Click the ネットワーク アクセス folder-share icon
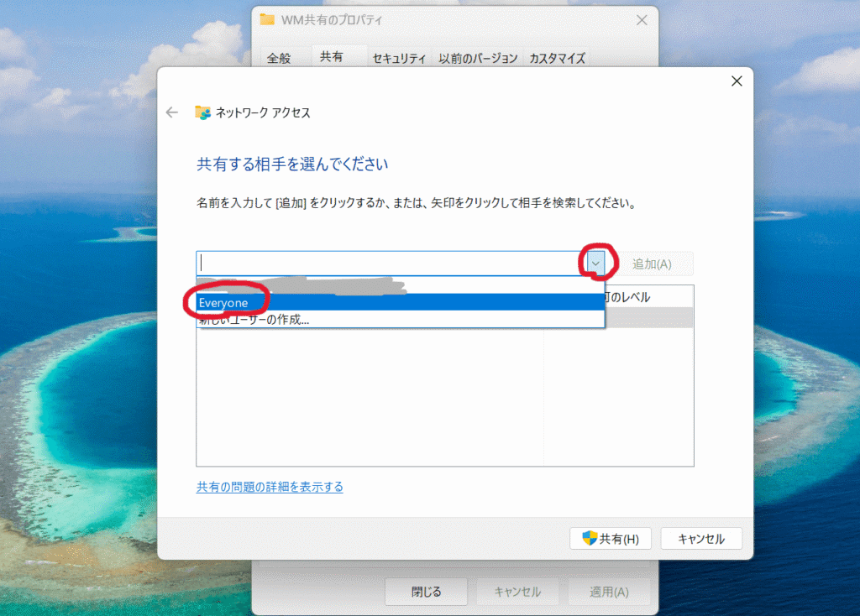Screen dimensions: 860x616 click(202, 112)
